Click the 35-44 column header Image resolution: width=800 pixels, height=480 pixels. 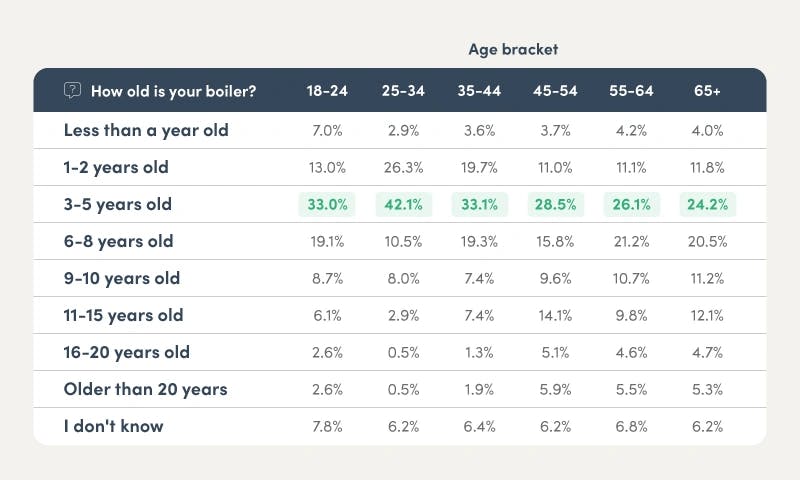click(x=479, y=91)
